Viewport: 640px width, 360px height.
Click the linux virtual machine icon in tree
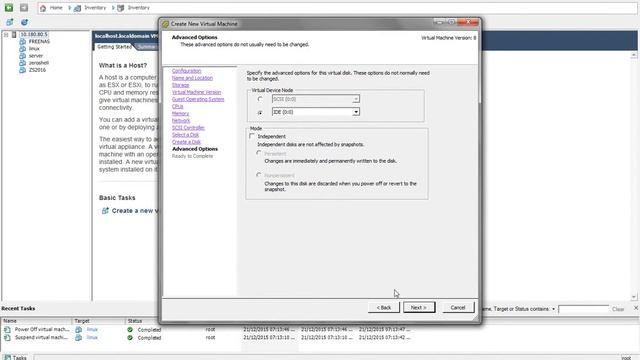[x=22, y=49]
